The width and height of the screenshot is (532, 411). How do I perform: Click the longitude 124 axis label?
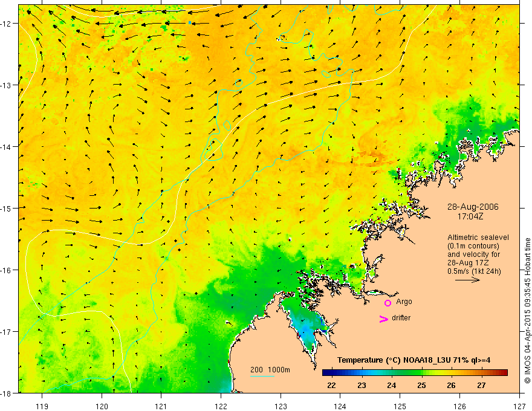(340, 406)
